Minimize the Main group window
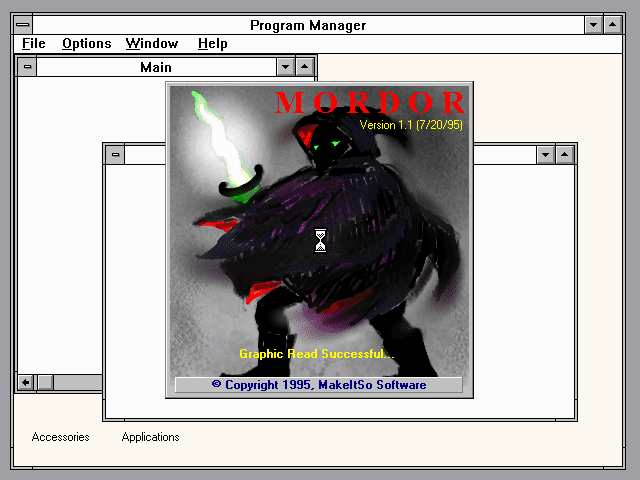Viewport: 640px width, 480px height. (x=285, y=67)
